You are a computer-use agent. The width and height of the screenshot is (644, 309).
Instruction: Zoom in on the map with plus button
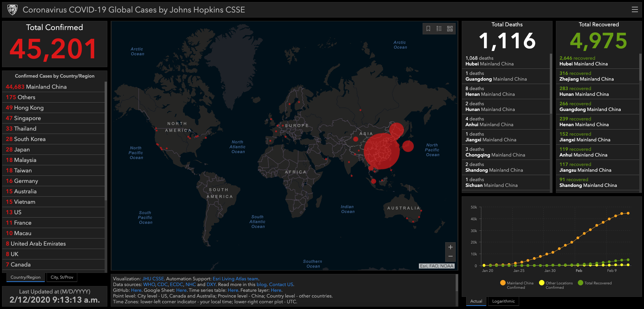click(450, 247)
